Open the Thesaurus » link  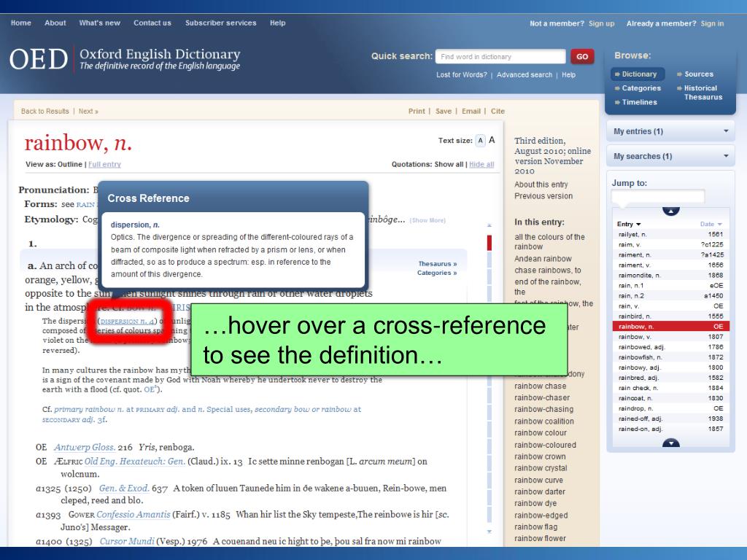point(438,264)
